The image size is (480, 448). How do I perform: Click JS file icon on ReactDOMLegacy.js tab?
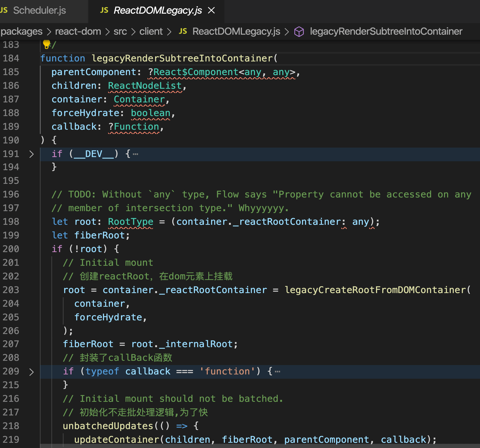[104, 10]
